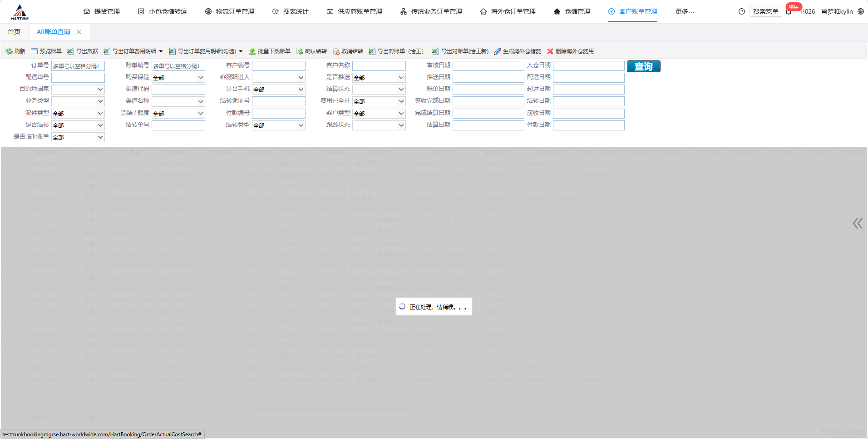Viewport: 868px width, 439px height.
Task: Click the 刷新 refresh icon in toolbar
Action: [9, 51]
